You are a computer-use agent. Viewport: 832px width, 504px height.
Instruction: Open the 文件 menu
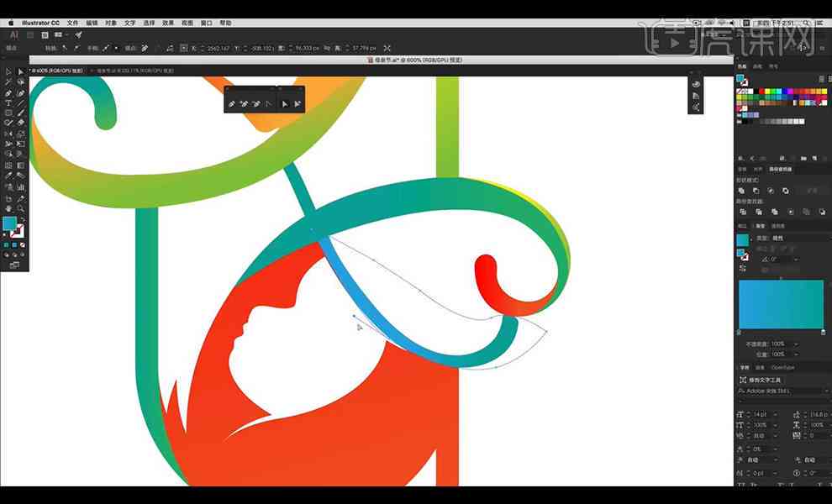pyautogui.click(x=72, y=24)
